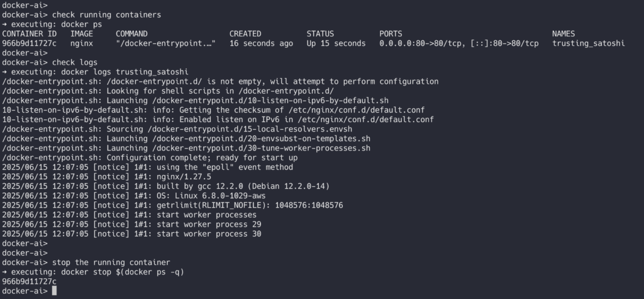644x299 pixels.
Task: Click 'Up 15 seconds' status value
Action: (x=336, y=43)
